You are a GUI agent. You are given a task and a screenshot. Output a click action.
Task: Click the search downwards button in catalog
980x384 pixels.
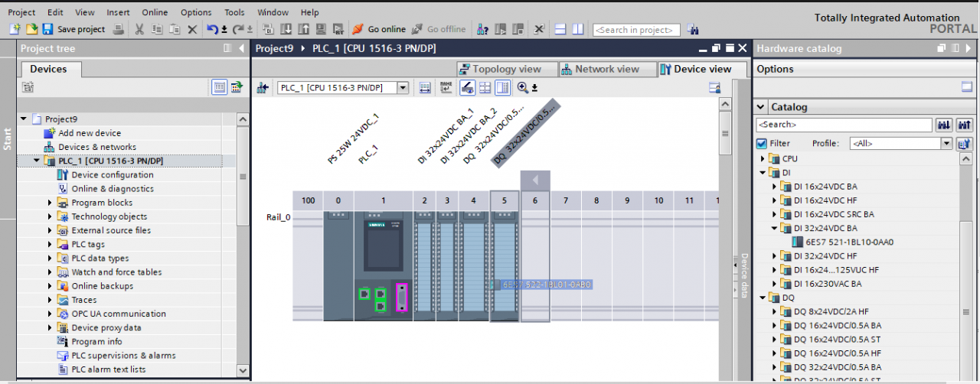944,125
